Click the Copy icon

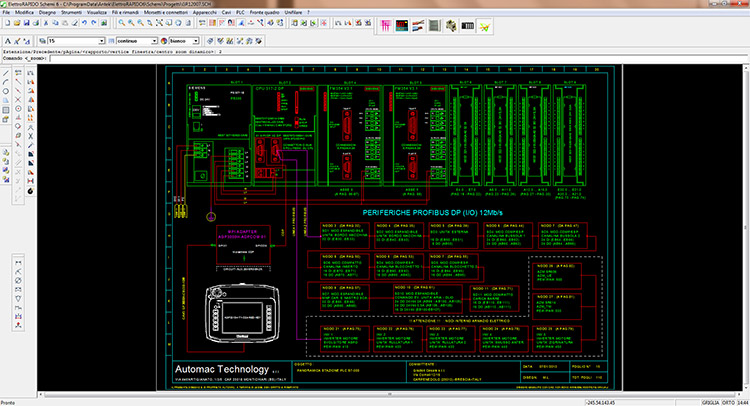(55, 23)
